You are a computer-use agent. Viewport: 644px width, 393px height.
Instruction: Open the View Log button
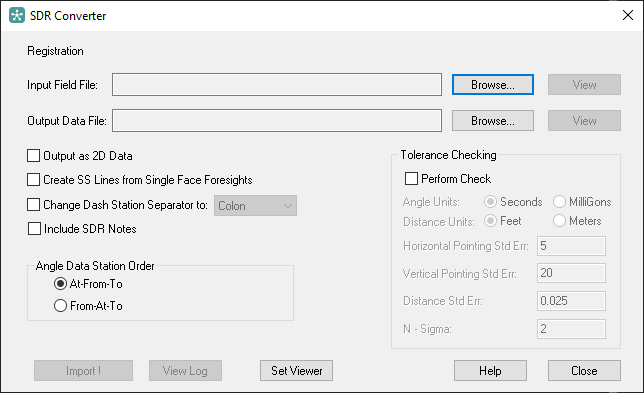click(185, 370)
